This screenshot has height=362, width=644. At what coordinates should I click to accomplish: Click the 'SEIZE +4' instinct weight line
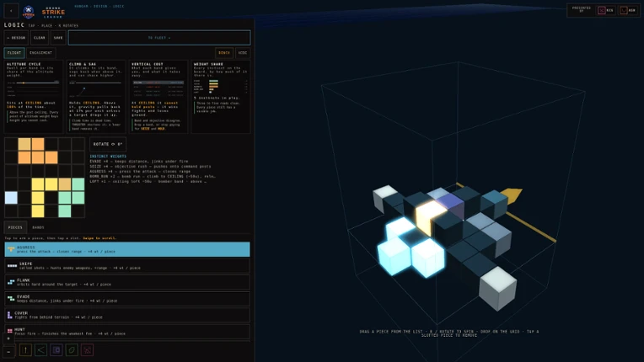coord(150,167)
